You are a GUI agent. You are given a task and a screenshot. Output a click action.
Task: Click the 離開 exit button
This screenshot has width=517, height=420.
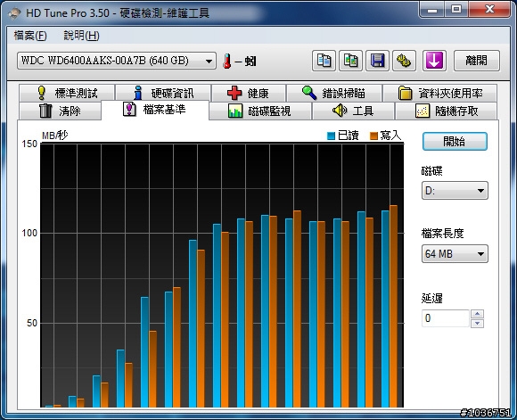point(477,61)
